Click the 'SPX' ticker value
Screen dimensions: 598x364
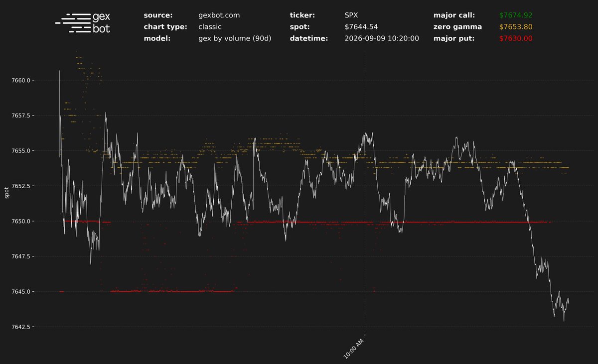[x=351, y=15]
